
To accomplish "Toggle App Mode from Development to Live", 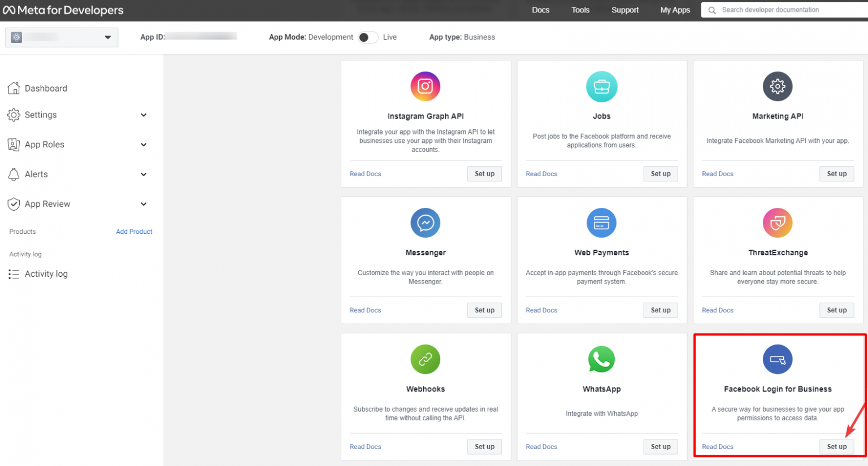I will point(367,37).
